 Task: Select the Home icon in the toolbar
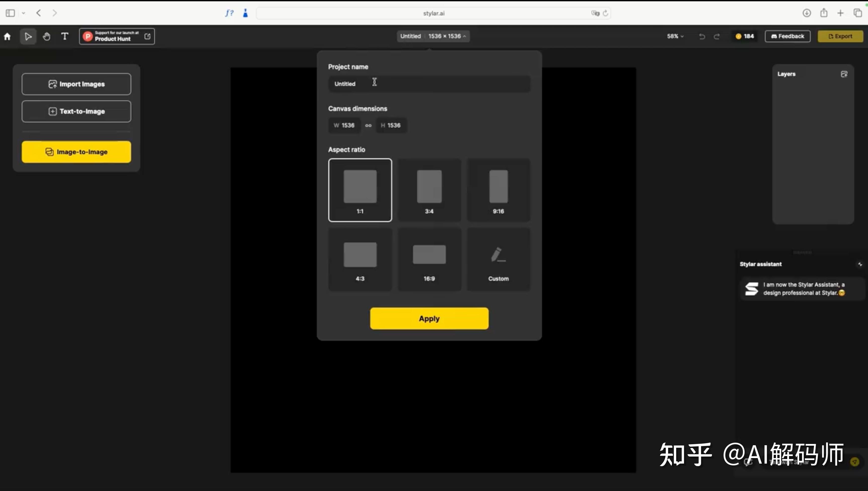7,36
